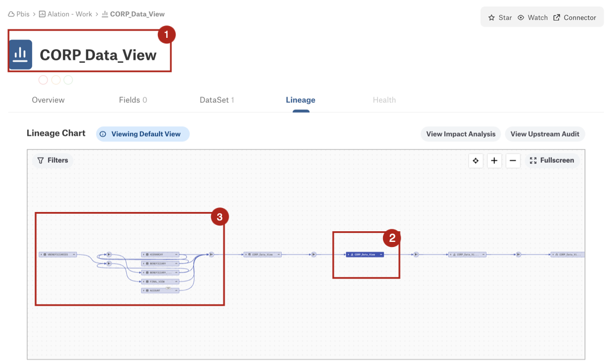Click the table icon on VBENEFICIARIES node
This screenshot has width=611, height=364.
pyautogui.click(x=45, y=254)
